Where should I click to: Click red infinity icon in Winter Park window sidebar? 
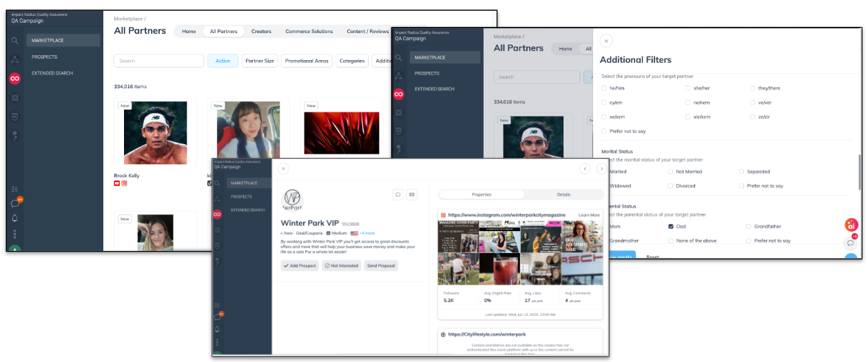pyautogui.click(x=217, y=214)
